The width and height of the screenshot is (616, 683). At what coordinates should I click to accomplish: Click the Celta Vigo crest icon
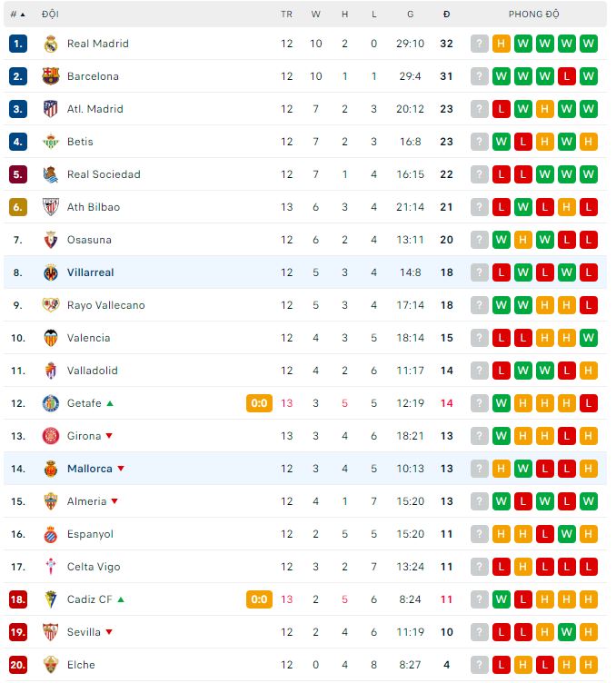tap(51, 567)
